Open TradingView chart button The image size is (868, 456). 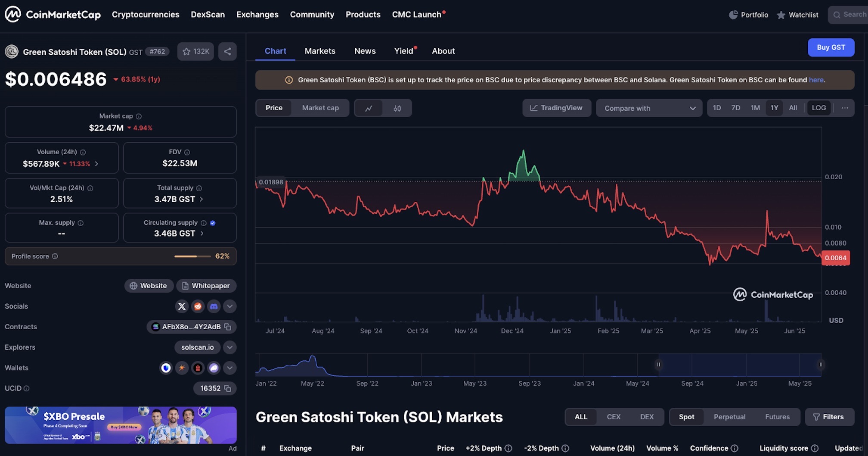pos(556,108)
